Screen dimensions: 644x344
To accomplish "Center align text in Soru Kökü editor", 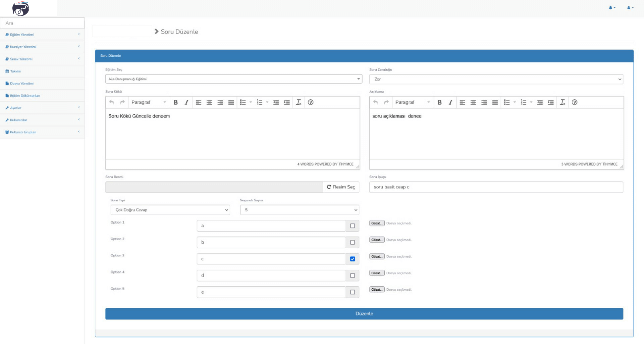I will coord(209,102).
